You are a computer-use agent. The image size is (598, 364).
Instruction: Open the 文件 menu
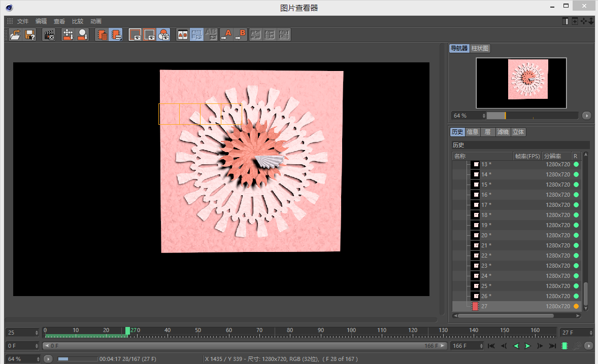point(23,21)
